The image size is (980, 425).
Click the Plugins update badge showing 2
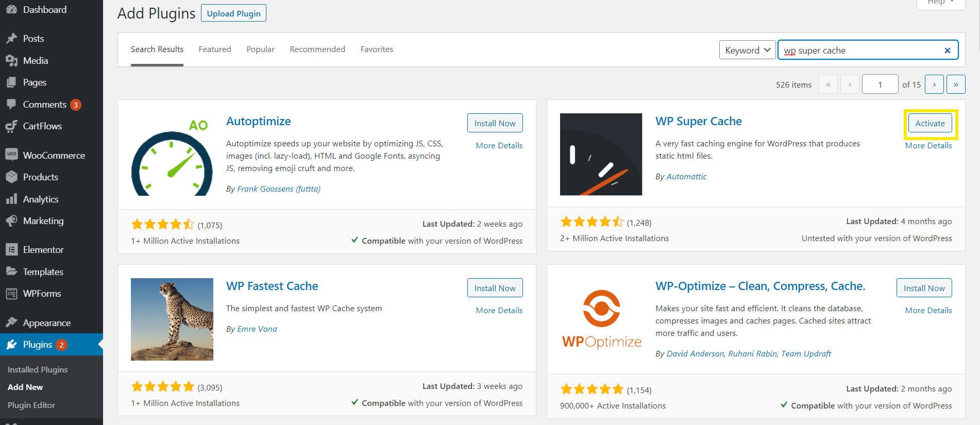pyautogui.click(x=61, y=345)
